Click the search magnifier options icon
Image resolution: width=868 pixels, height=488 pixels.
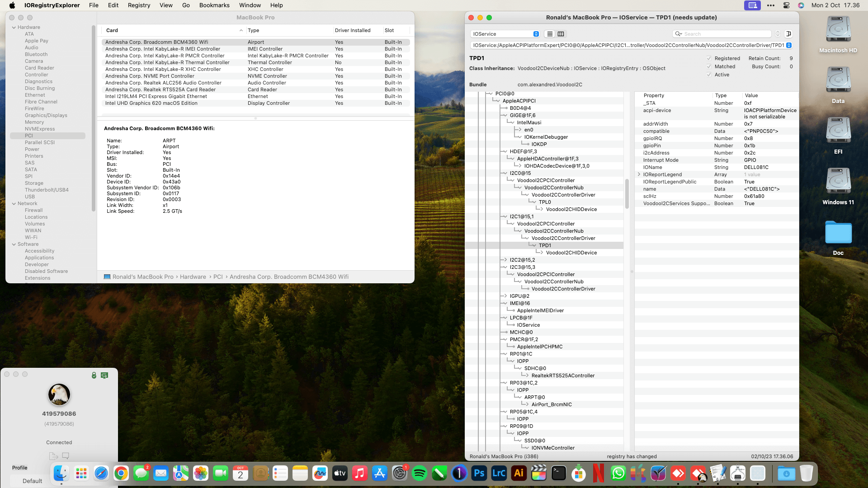[x=678, y=34]
